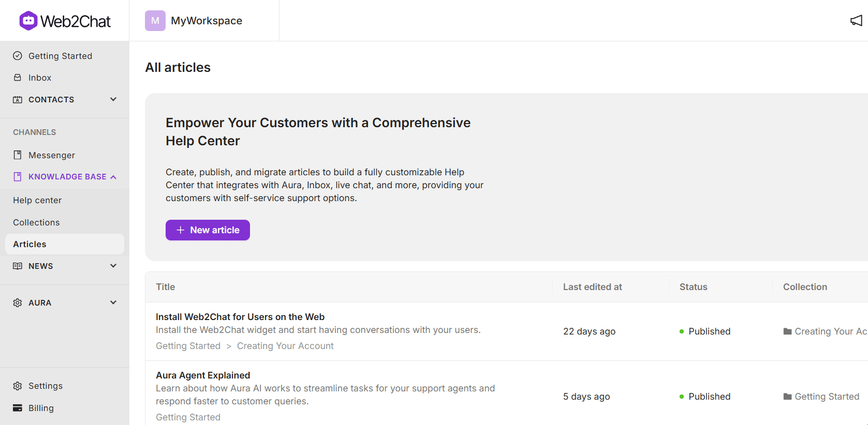
Task: Click Getting Started breadcrumb under Aura Agent Explained
Action: pyautogui.click(x=188, y=417)
